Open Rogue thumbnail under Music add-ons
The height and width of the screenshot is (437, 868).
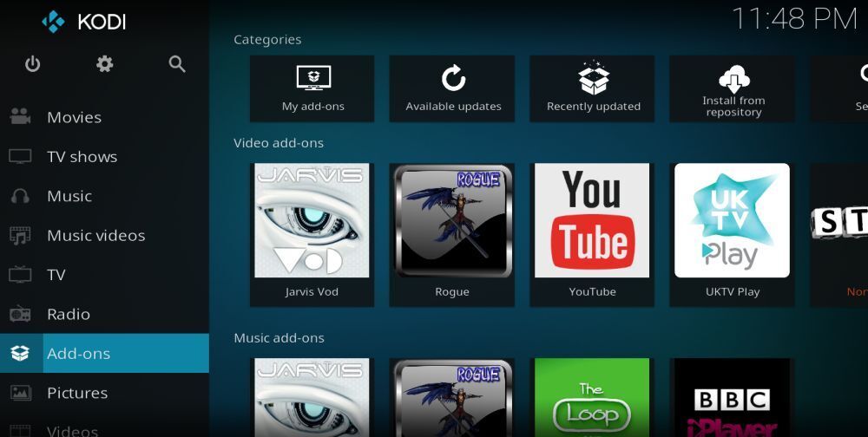tap(452, 397)
